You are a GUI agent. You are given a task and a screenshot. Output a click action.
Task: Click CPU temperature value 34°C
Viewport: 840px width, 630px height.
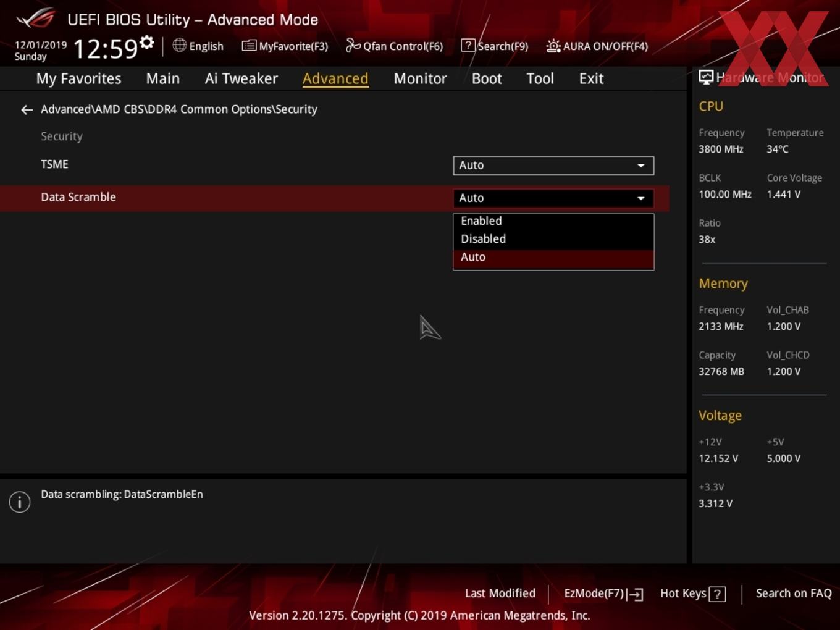click(778, 149)
